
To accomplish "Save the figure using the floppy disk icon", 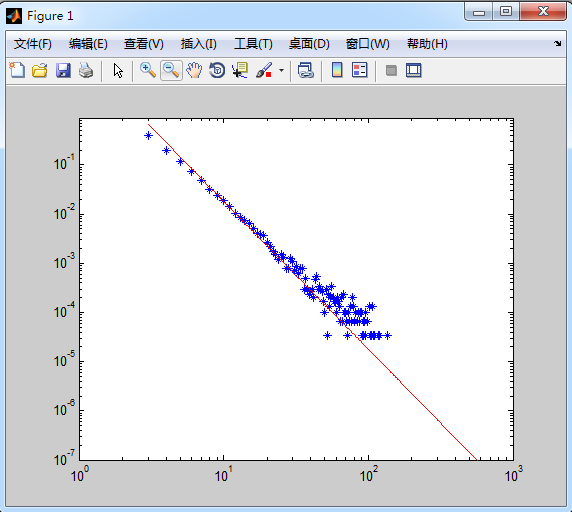I will (63, 70).
